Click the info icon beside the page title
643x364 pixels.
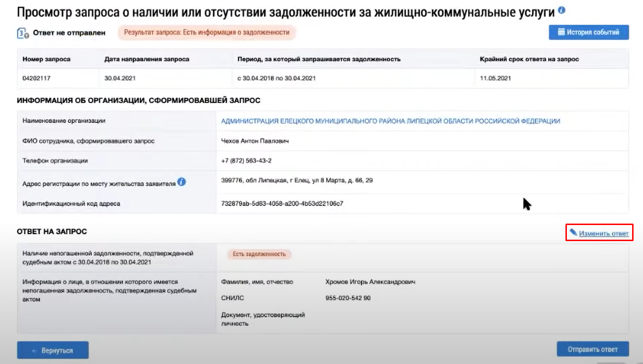pyautogui.click(x=561, y=10)
